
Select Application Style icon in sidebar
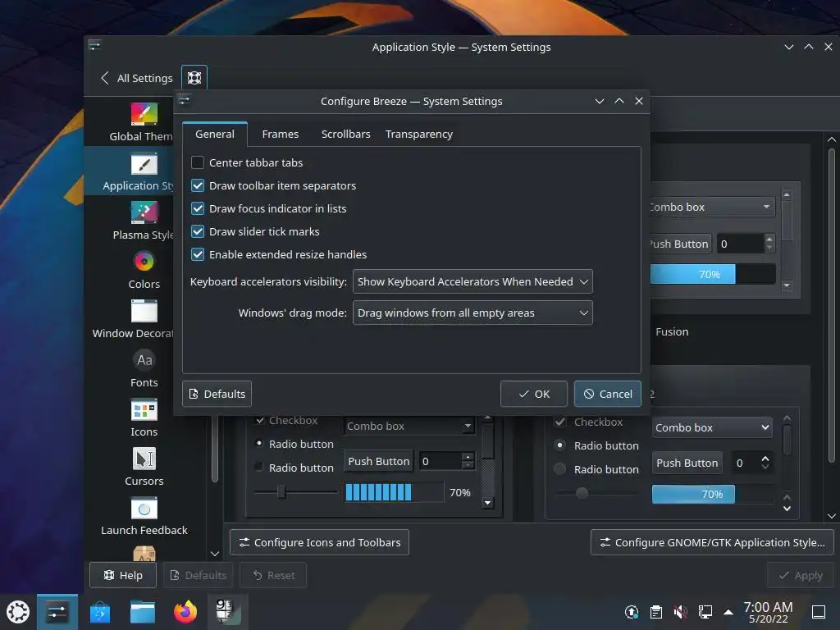pos(144,164)
